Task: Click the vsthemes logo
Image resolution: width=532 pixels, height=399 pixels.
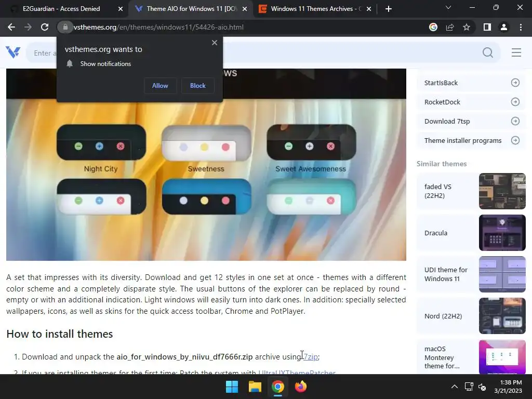Action: pyautogui.click(x=13, y=52)
